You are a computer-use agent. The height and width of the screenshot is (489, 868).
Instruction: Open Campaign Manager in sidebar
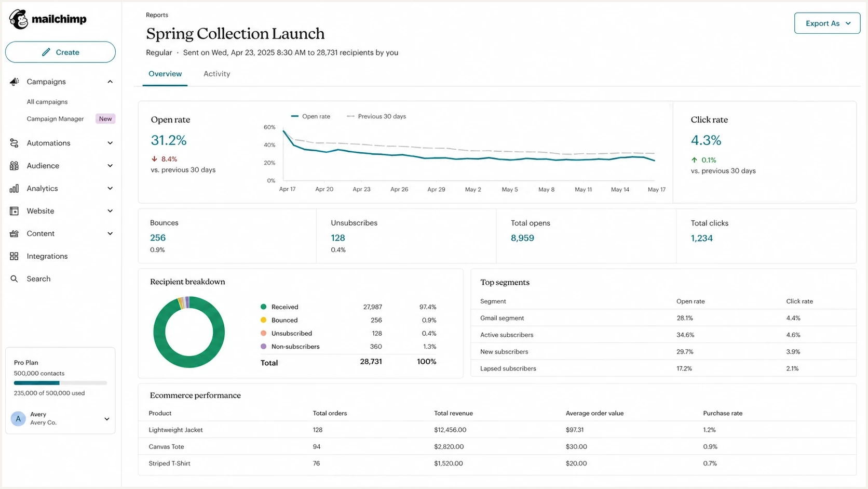click(55, 119)
